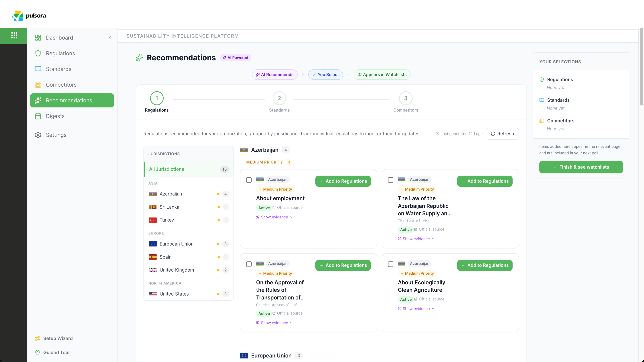Click the page vertical scrollbar
Image resolution: width=644 pixels, height=362 pixels.
641,67
